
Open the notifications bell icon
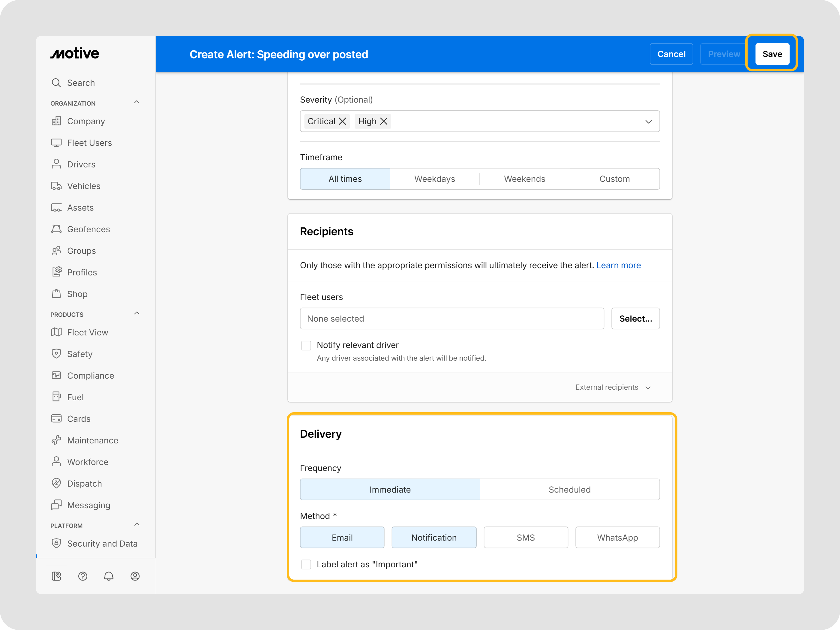point(109,577)
